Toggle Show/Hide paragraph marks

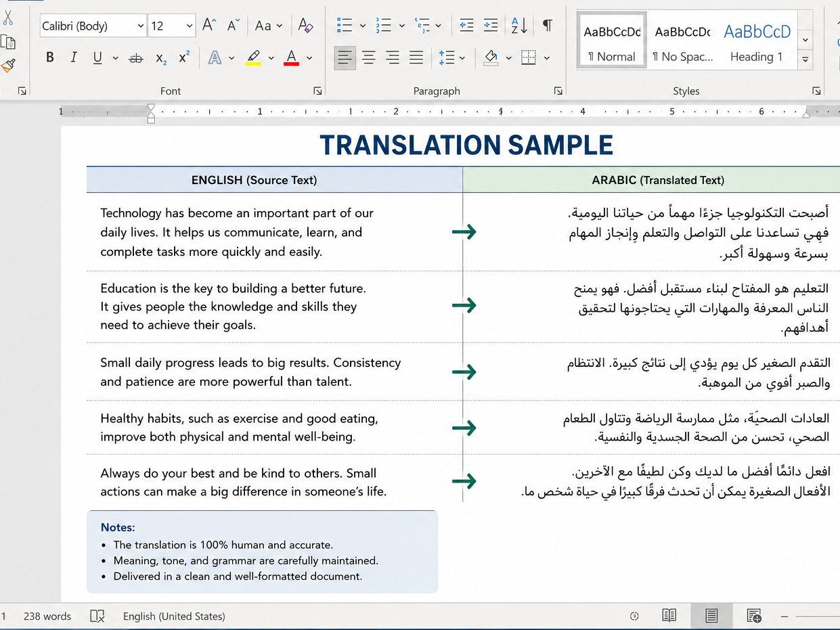[547, 26]
